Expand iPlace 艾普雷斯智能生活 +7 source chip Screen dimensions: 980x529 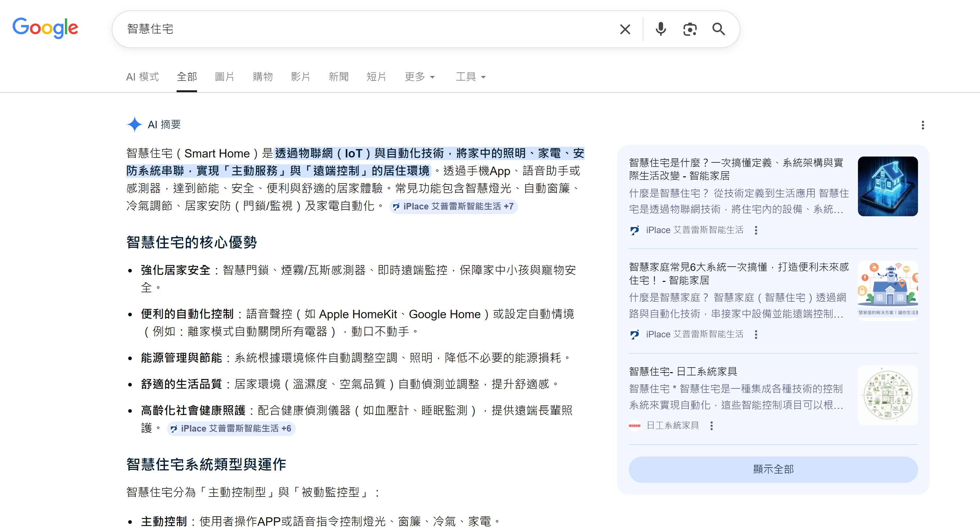click(453, 207)
